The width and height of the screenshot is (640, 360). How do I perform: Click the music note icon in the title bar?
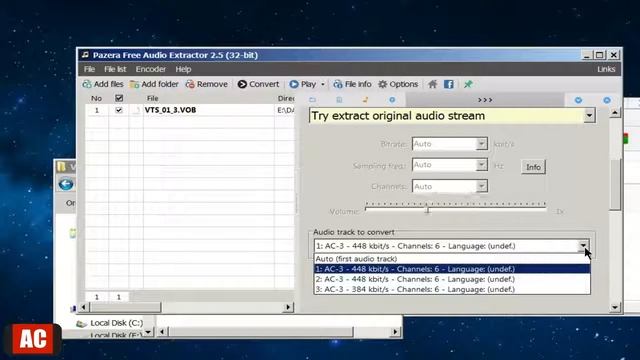(85, 55)
